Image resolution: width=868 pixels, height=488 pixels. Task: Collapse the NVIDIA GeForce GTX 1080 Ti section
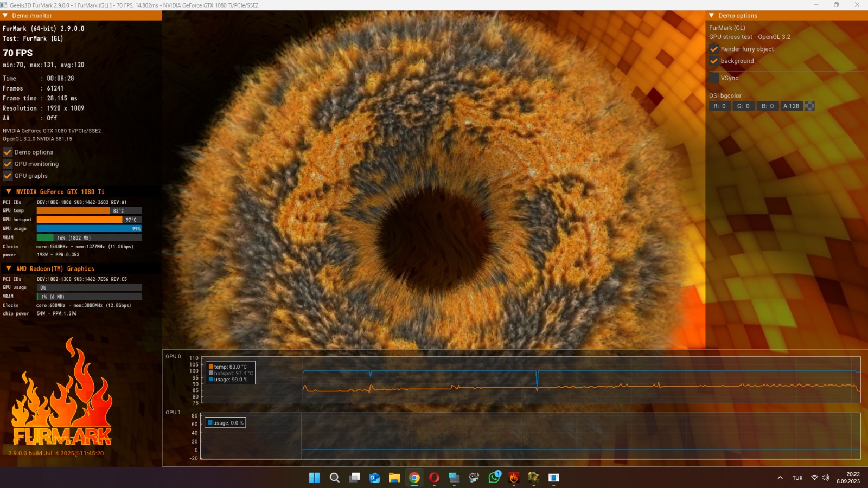click(x=9, y=191)
